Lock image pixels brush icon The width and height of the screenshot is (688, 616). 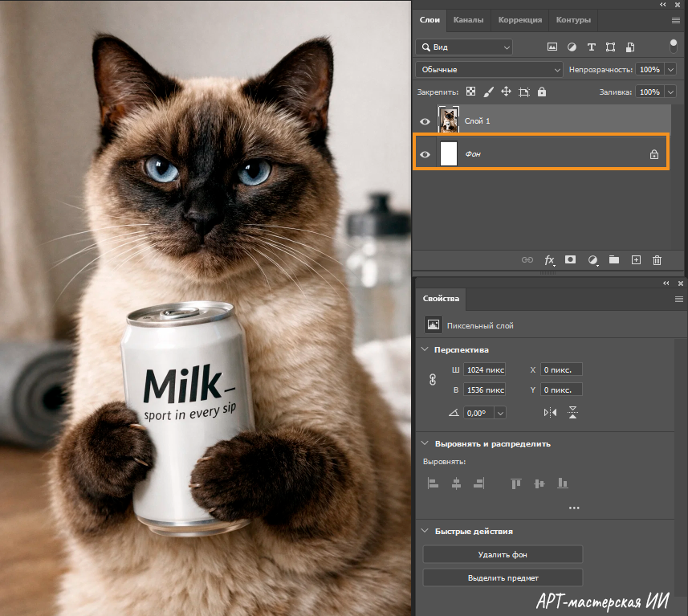point(488,92)
